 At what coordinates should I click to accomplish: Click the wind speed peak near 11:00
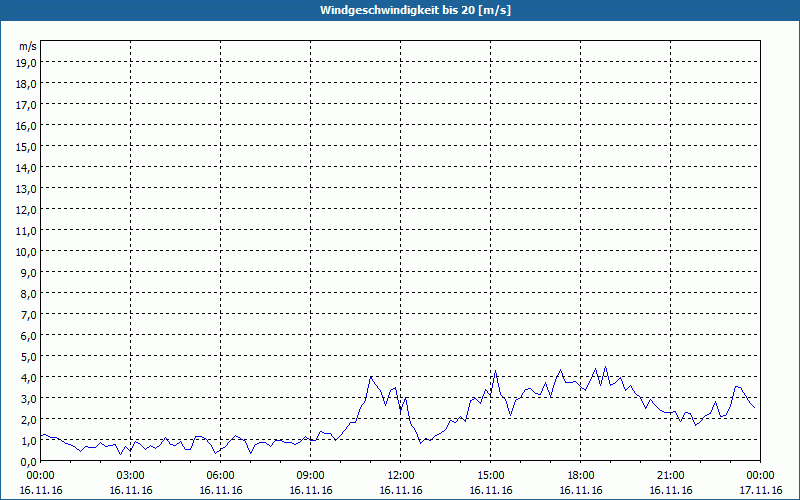pyautogui.click(x=371, y=377)
